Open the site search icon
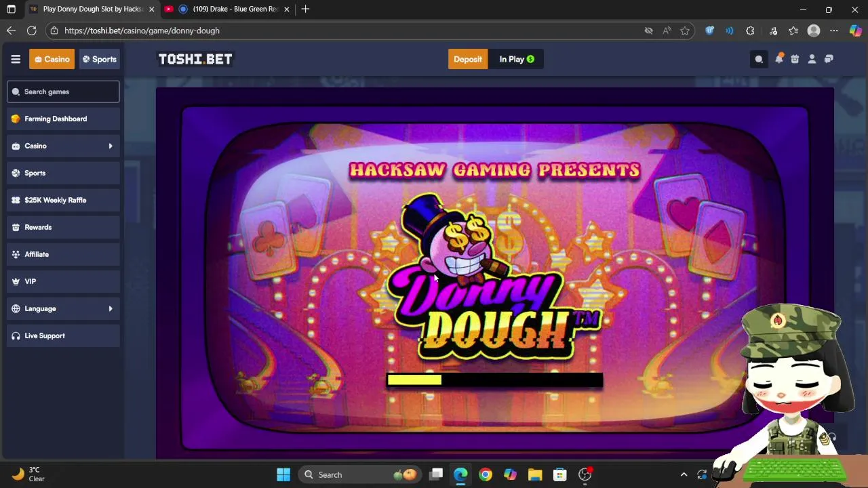The height and width of the screenshot is (488, 868). pos(759,59)
